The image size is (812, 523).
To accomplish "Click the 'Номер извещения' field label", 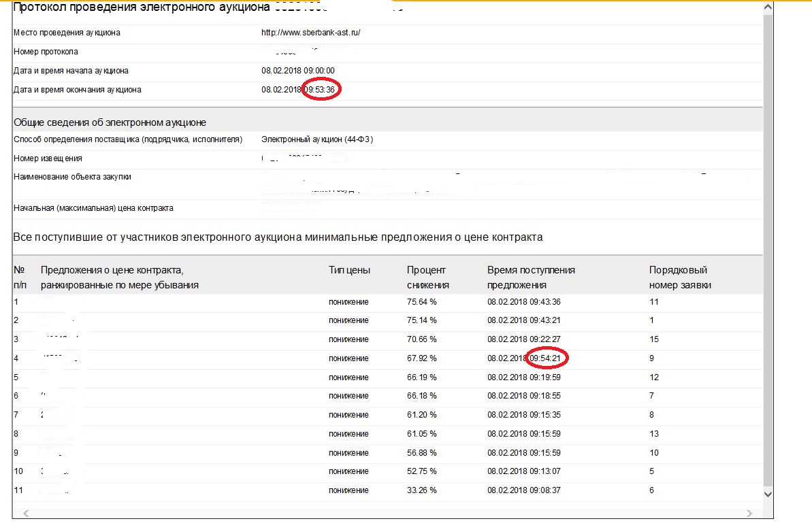I will pos(48,158).
